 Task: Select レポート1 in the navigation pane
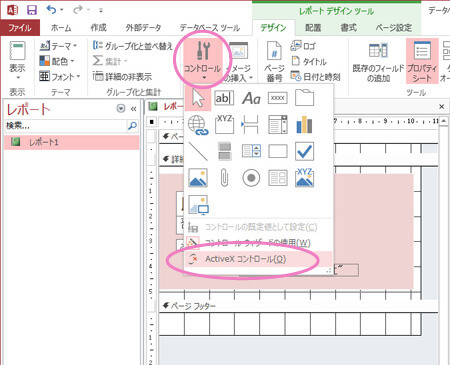[x=72, y=142]
